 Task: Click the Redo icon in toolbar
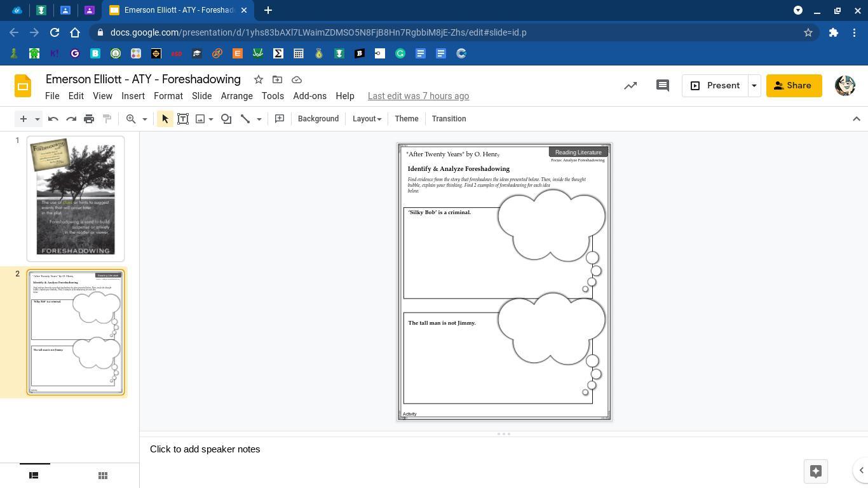71,119
